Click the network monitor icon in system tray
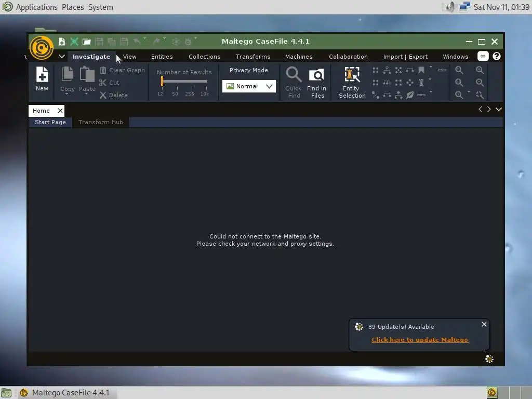This screenshot has width=532, height=399. 464,7
